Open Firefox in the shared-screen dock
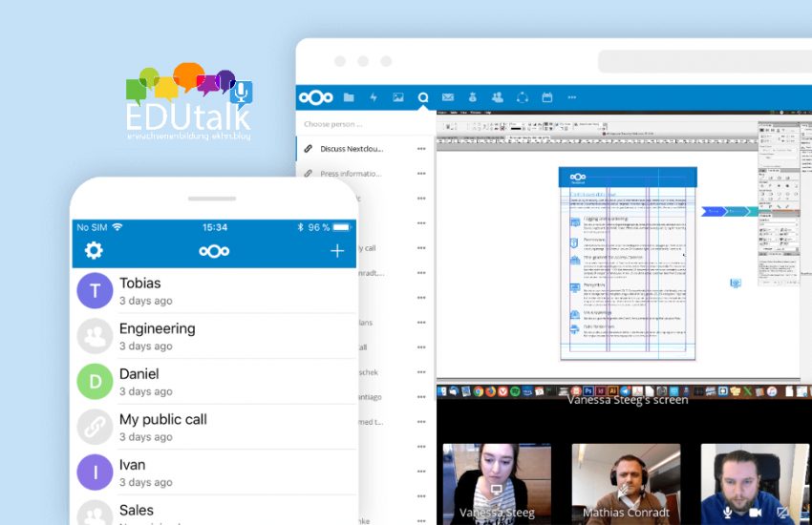The width and height of the screenshot is (812, 525). coord(490,391)
